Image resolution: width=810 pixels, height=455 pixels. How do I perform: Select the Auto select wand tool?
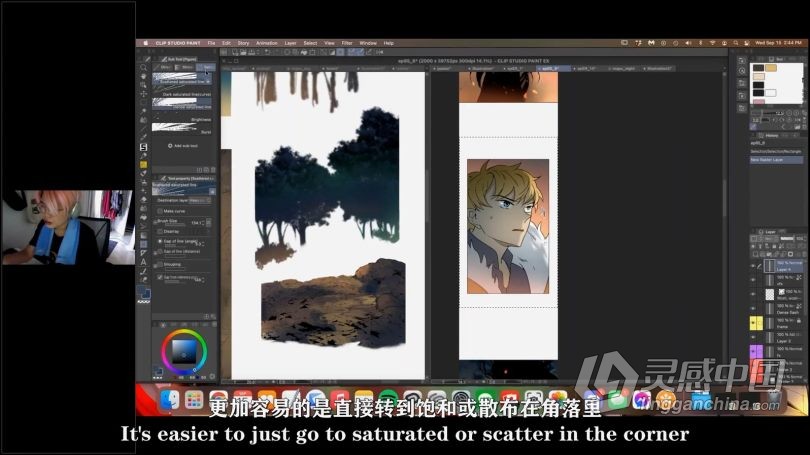click(x=144, y=112)
